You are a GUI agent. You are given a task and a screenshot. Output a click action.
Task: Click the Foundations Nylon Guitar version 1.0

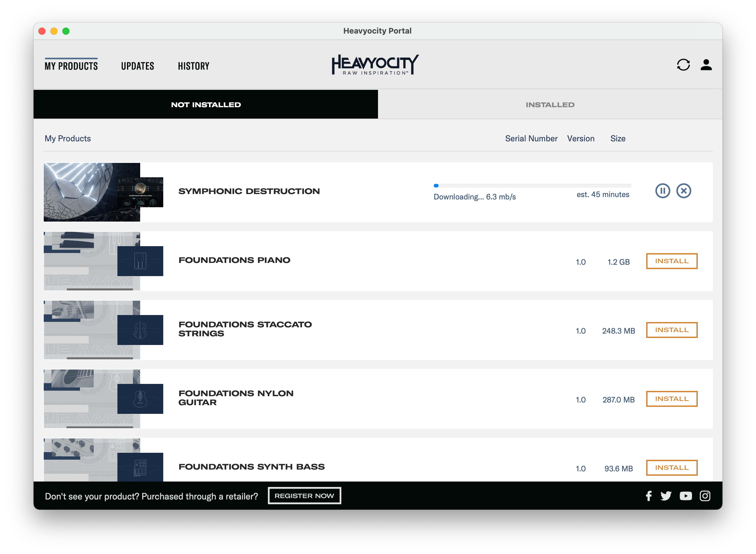580,400
